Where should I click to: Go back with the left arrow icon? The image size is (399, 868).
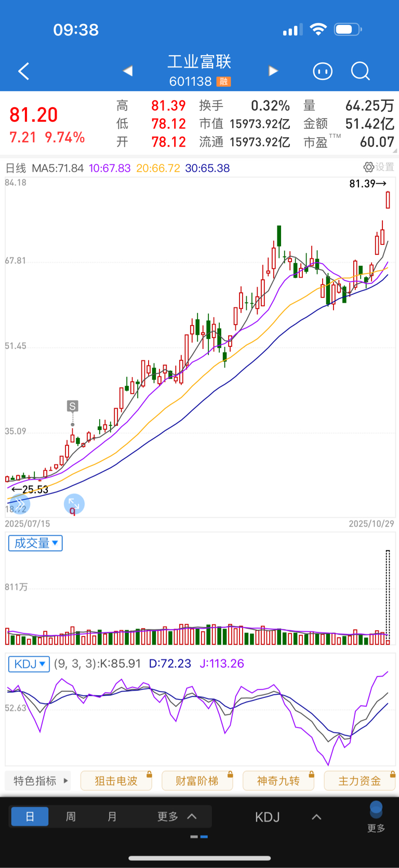coord(23,71)
